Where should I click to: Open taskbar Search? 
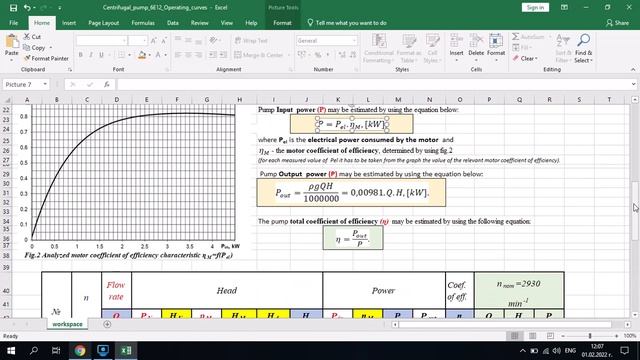34,351
